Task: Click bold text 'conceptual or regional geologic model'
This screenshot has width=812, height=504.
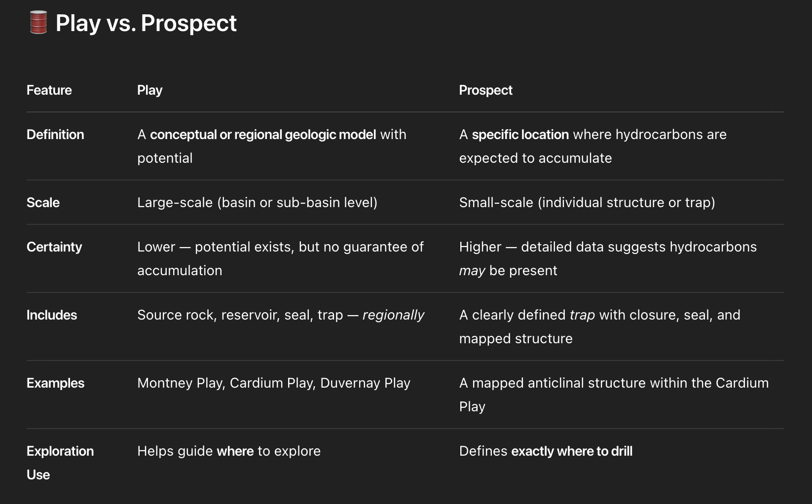Action: [263, 135]
